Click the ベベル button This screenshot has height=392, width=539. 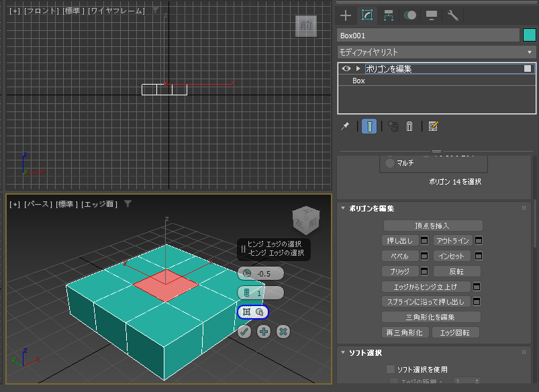(400, 256)
